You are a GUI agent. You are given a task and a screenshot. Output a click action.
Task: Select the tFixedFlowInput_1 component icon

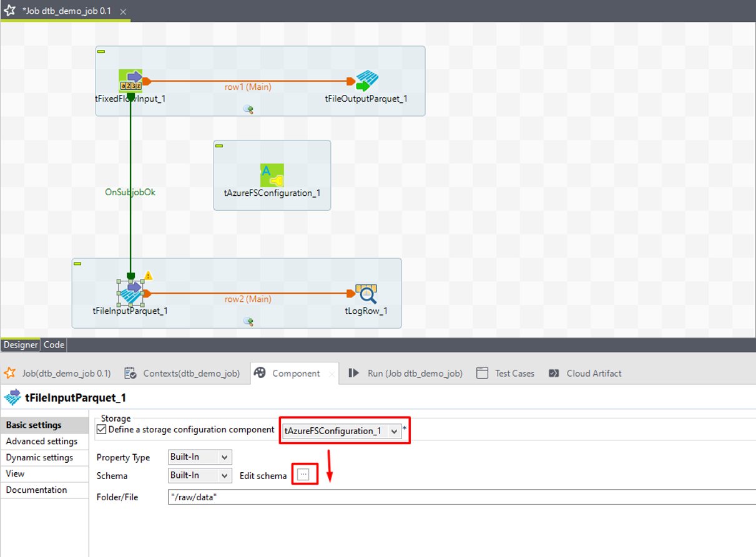click(x=130, y=81)
